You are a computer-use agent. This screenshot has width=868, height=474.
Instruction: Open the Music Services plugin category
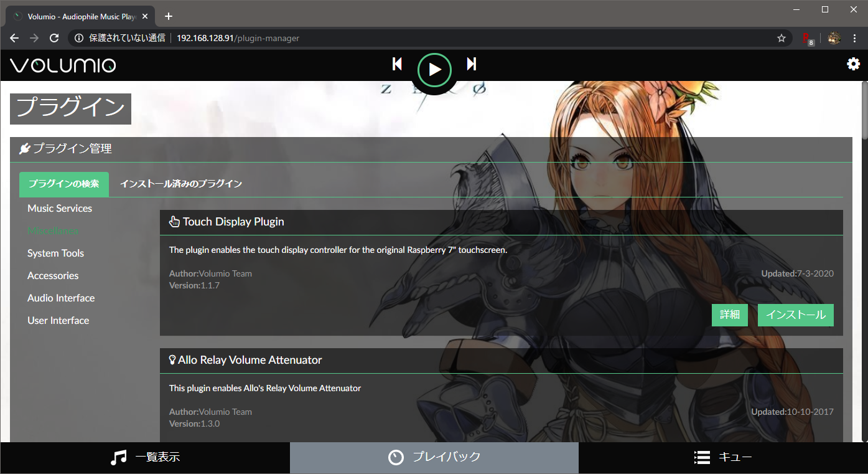pos(60,208)
